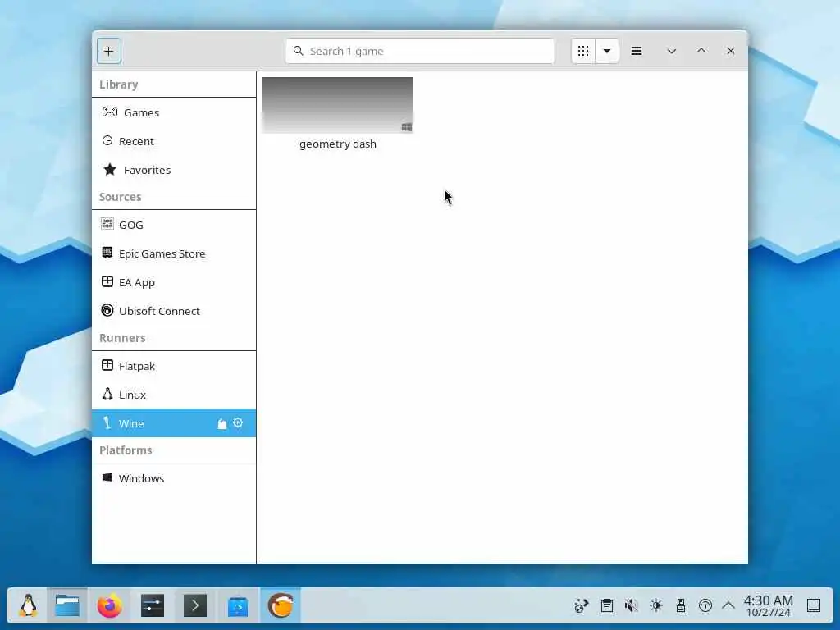Click the Epic Games logo icon

(x=107, y=253)
